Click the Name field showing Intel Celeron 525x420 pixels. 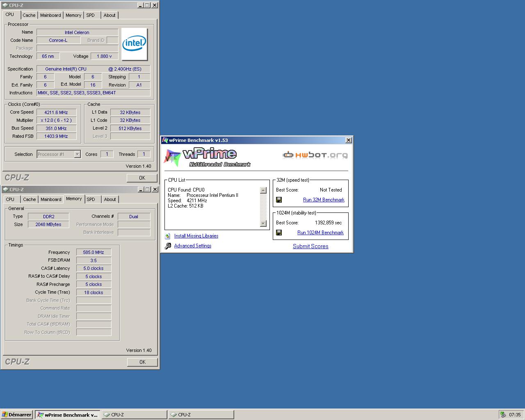77,32
